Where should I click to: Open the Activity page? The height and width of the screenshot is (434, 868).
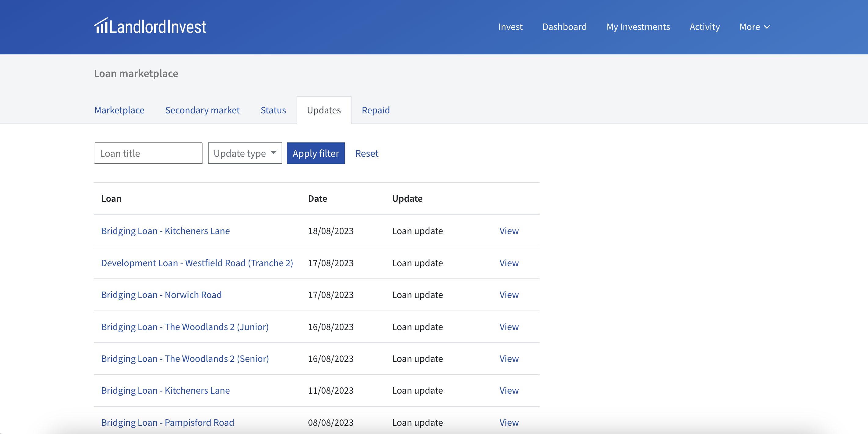705,27
